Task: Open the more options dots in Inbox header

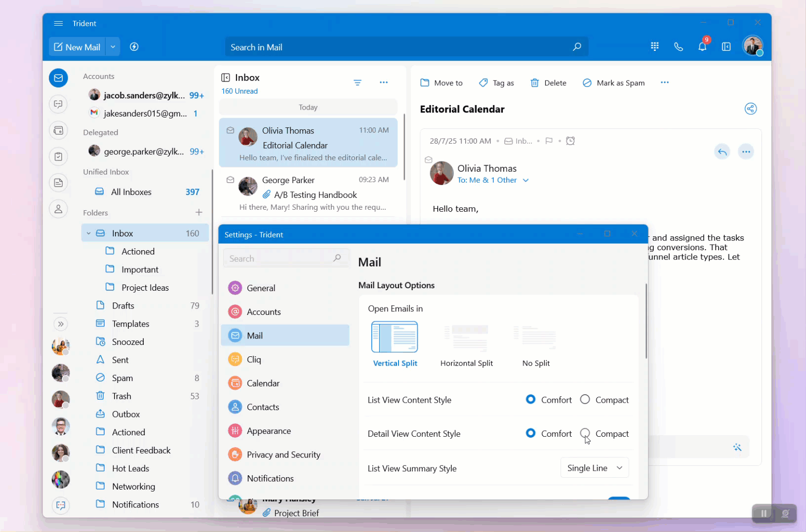Action: pyautogui.click(x=384, y=82)
